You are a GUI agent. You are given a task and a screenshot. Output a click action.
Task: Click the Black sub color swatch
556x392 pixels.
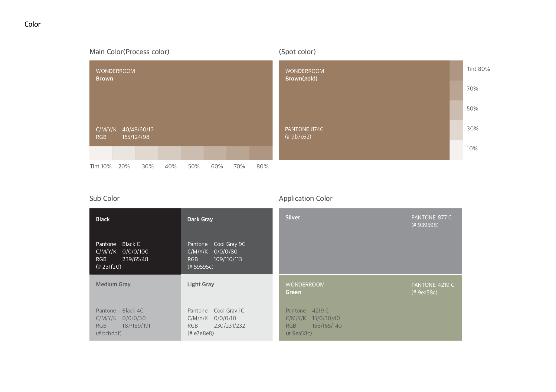point(135,241)
